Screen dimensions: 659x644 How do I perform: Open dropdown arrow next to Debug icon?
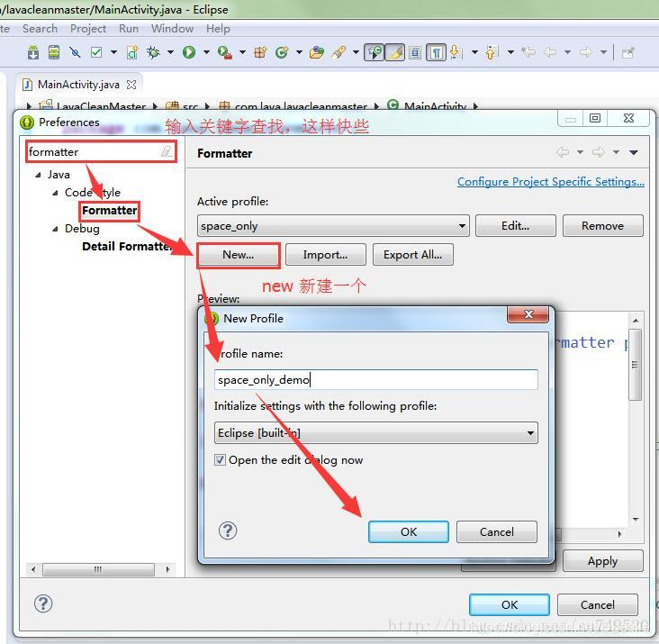pos(171,52)
